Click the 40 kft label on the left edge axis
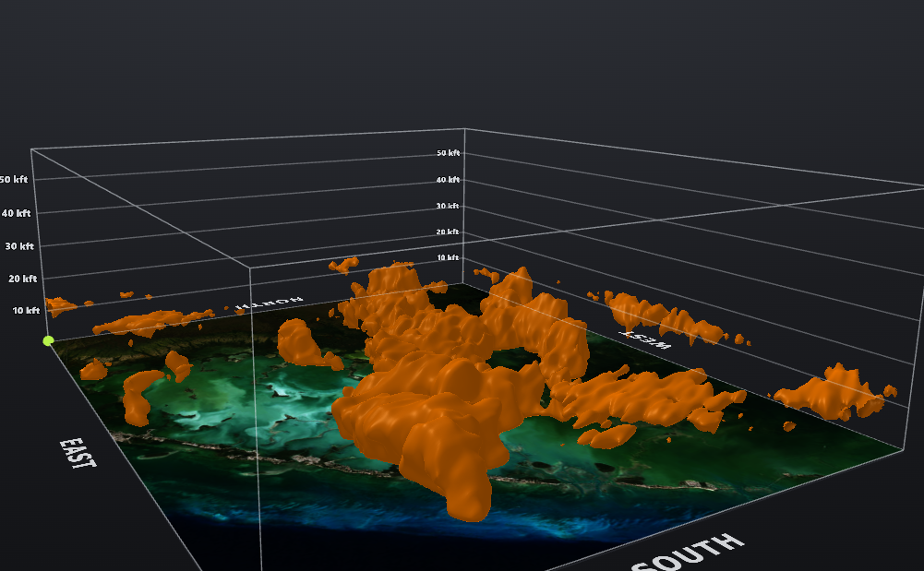The image size is (924, 571). click(16, 213)
